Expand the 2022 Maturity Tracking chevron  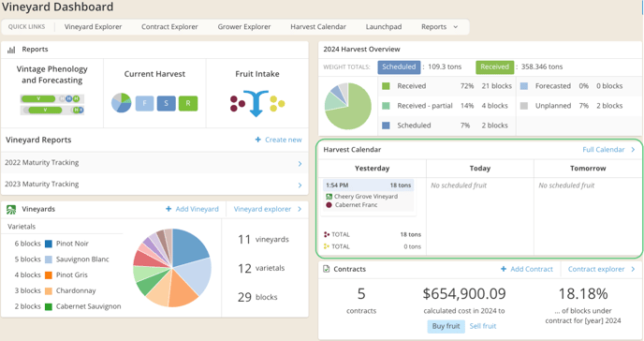pyautogui.click(x=300, y=164)
